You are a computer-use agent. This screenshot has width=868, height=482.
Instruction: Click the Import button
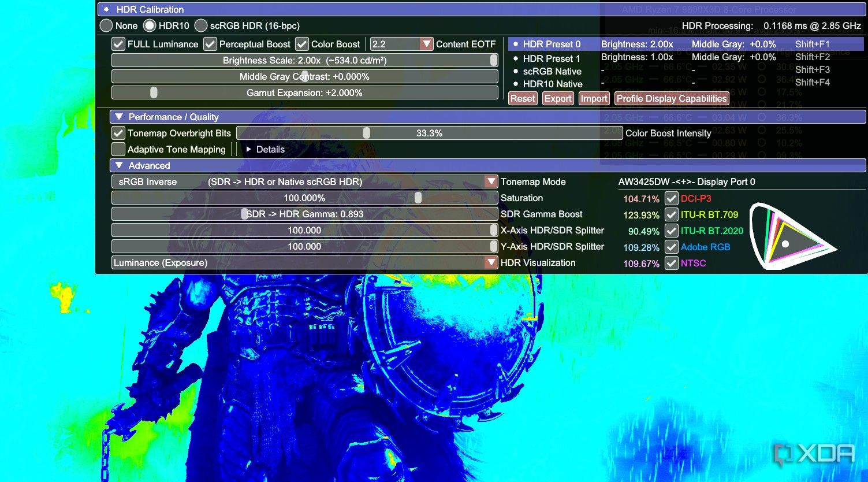(x=594, y=98)
